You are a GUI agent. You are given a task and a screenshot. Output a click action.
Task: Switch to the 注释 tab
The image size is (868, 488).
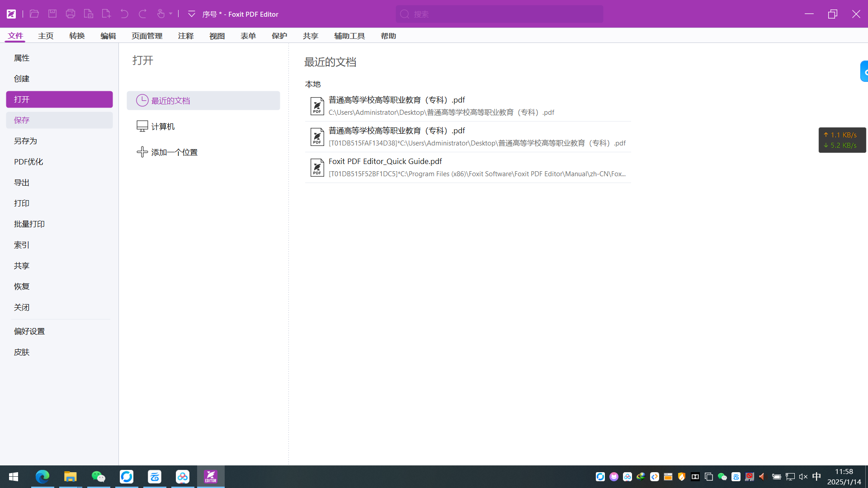(186, 36)
